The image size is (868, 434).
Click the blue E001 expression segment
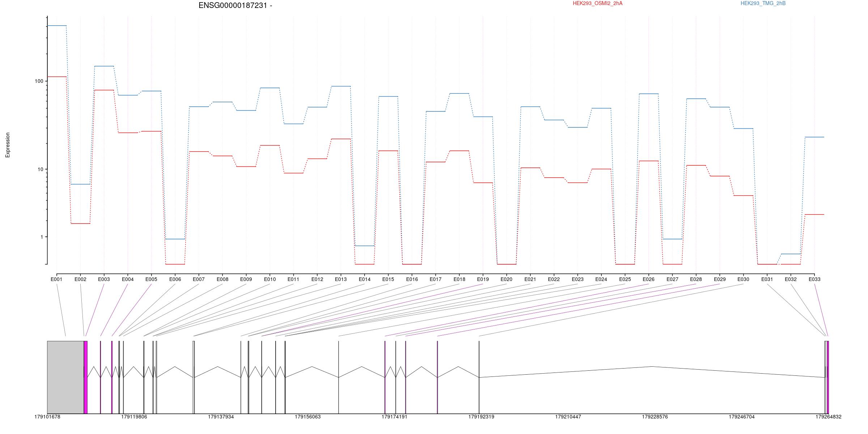pos(57,26)
